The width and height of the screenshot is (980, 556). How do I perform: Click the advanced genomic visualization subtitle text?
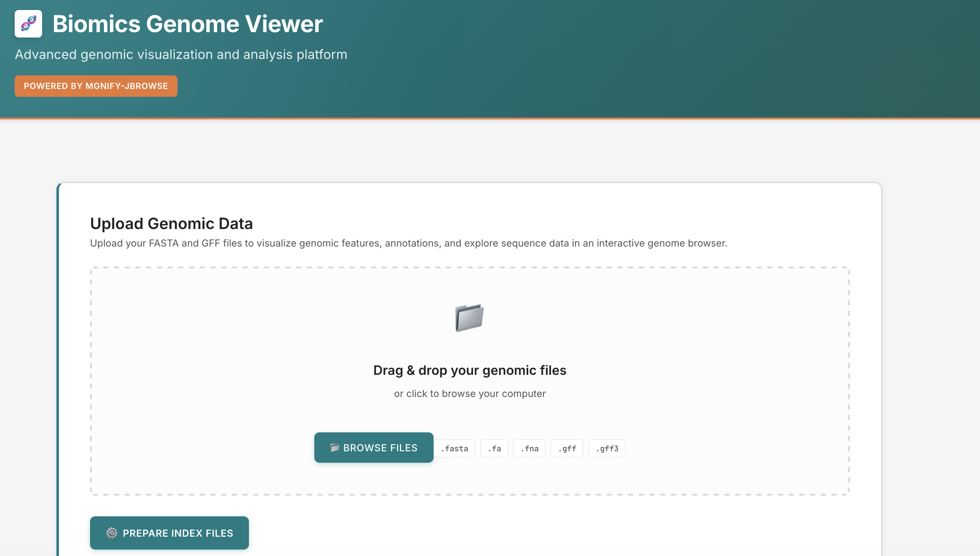pyautogui.click(x=181, y=54)
